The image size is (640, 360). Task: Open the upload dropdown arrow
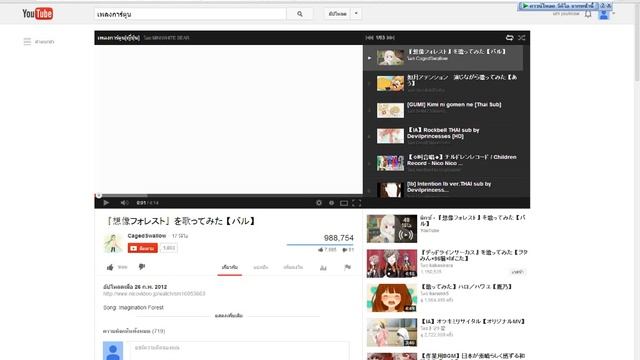(356, 13)
